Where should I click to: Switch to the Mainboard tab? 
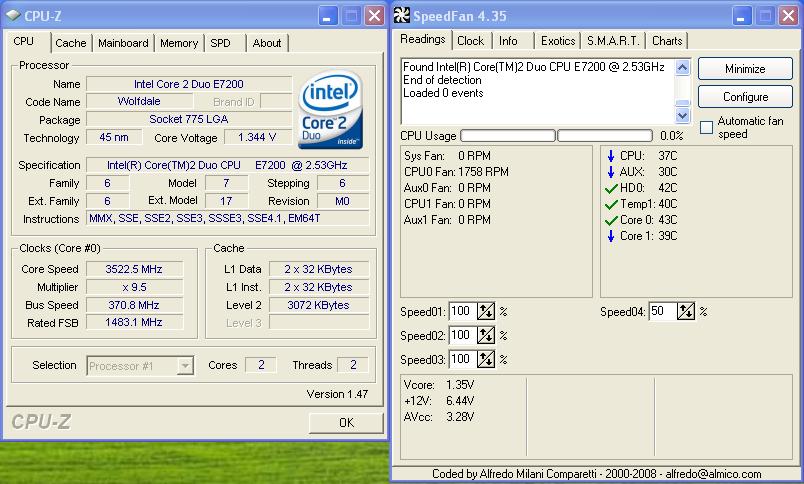pyautogui.click(x=123, y=43)
